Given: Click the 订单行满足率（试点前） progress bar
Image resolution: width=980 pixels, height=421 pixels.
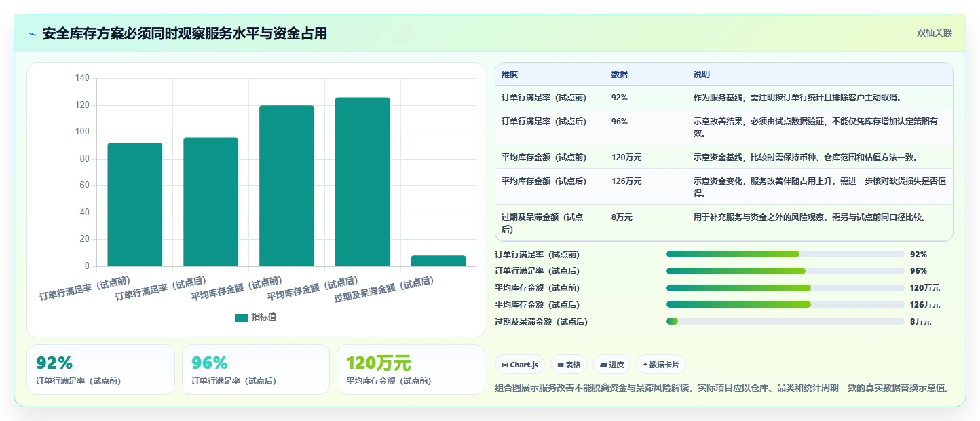Looking at the screenshot, I should (x=785, y=254).
